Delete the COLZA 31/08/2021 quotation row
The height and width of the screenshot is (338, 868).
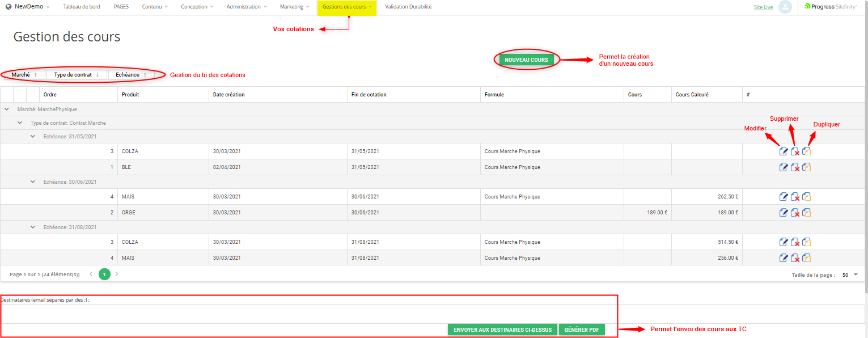795,242
